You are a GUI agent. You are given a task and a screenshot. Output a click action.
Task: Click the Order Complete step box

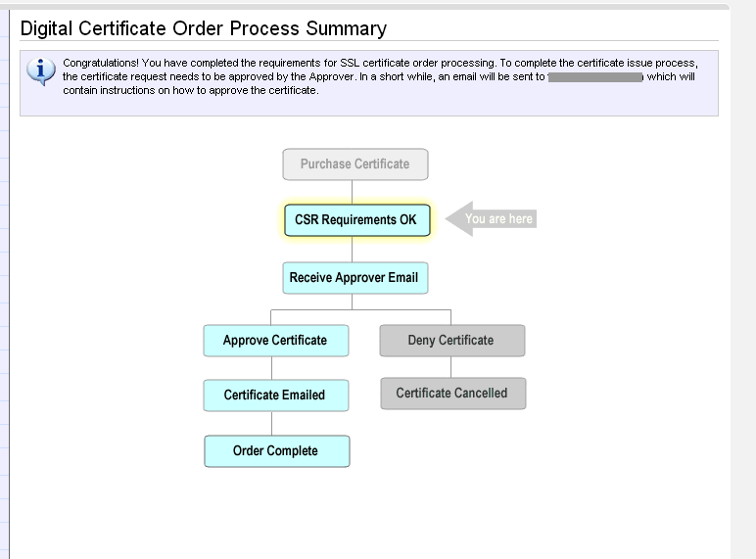click(277, 451)
